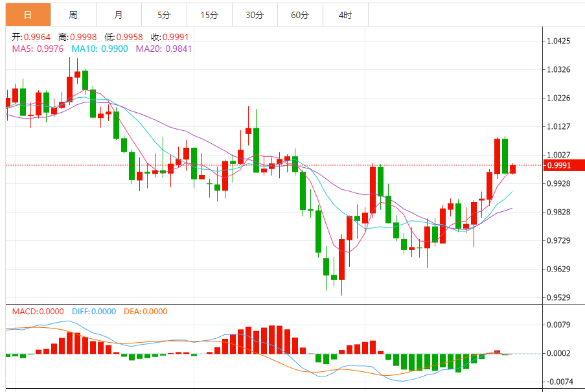Viewport: 585px width, 392px height.
Task: Select the daily 日 timeframe tab
Action: [x=28, y=15]
